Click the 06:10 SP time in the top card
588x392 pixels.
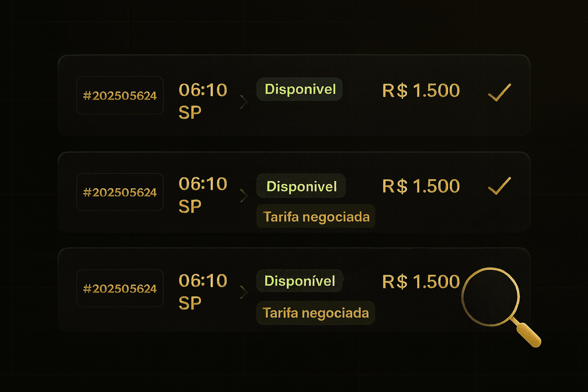pos(203,101)
